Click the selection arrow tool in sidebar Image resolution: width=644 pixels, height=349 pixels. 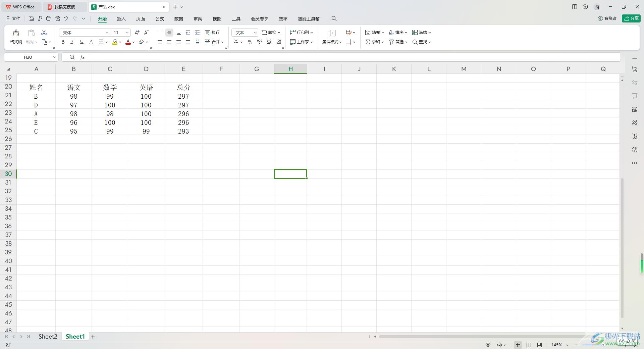coord(635,69)
